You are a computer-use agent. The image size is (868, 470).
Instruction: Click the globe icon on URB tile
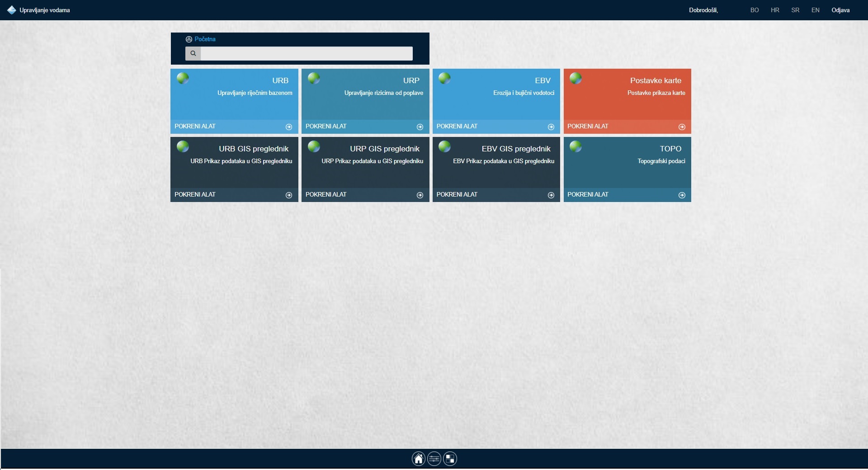tap(183, 78)
